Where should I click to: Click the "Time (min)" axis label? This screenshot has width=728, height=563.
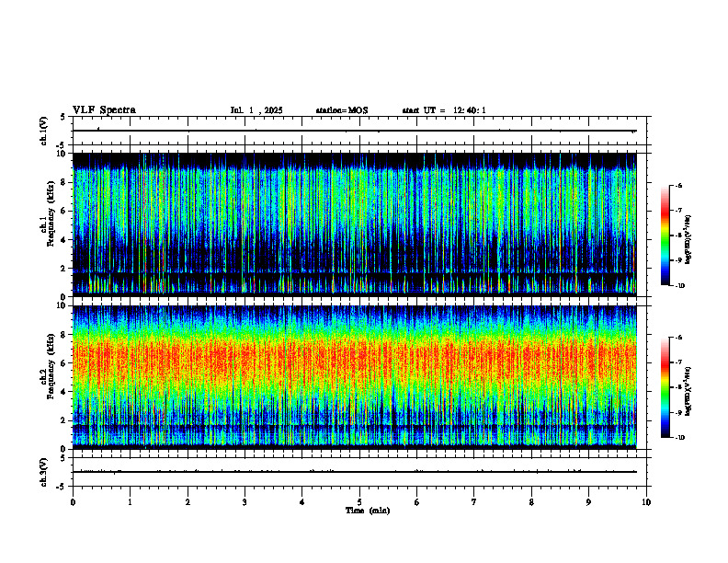368,511
